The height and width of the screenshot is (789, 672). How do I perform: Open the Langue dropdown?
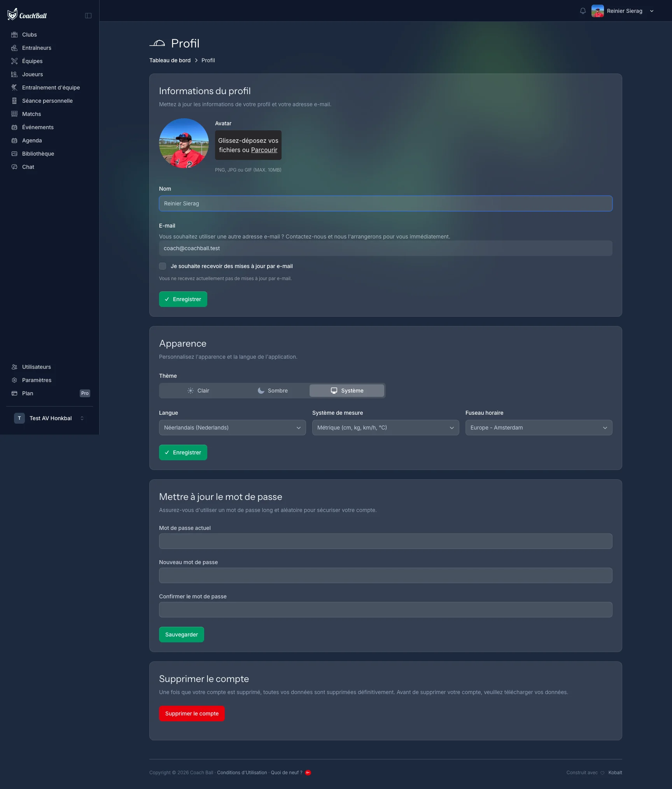[233, 428]
